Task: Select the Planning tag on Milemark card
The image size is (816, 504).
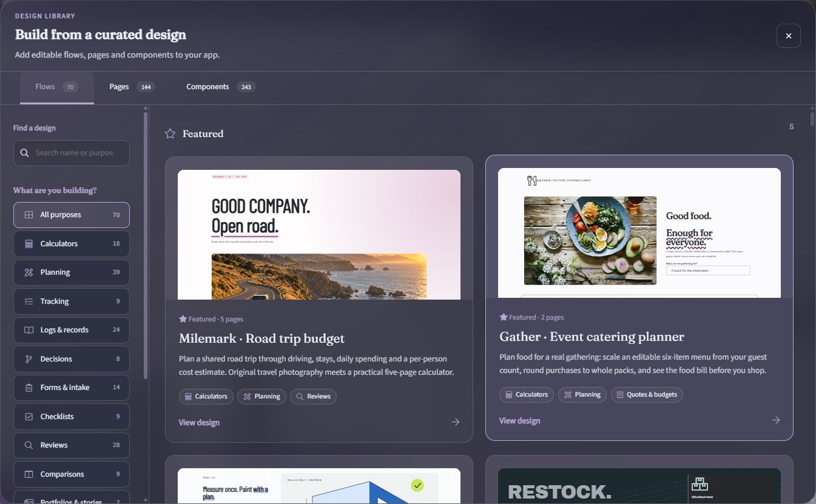Action: 261,397
